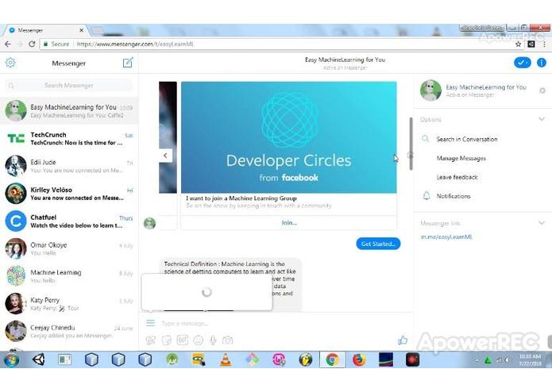Click the blue checkmark button in chat header
The width and height of the screenshot is (552, 392).
pyautogui.click(x=522, y=63)
